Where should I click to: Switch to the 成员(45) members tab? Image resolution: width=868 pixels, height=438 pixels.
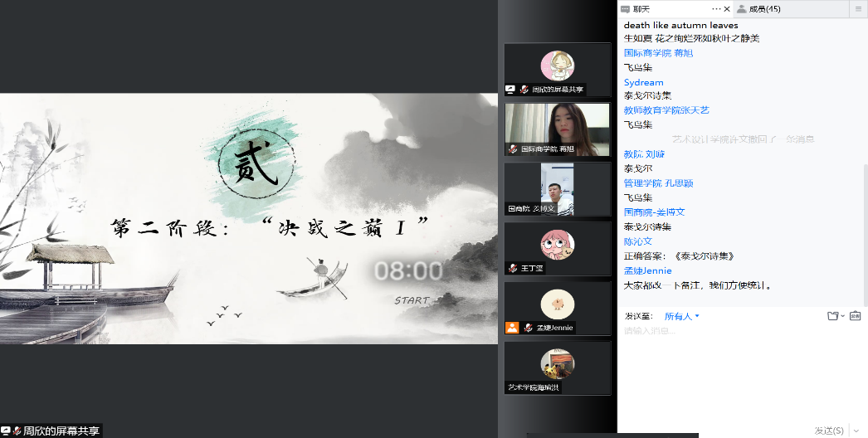[x=763, y=9]
